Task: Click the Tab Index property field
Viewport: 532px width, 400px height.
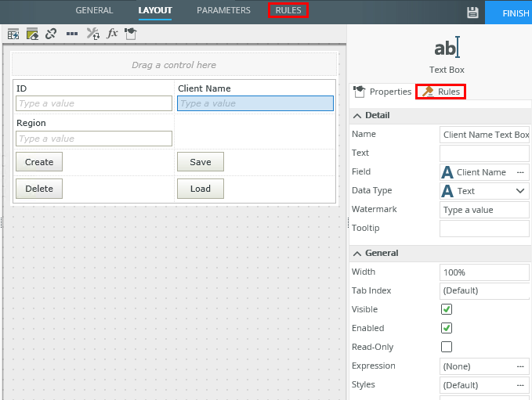Action: pyautogui.click(x=484, y=291)
